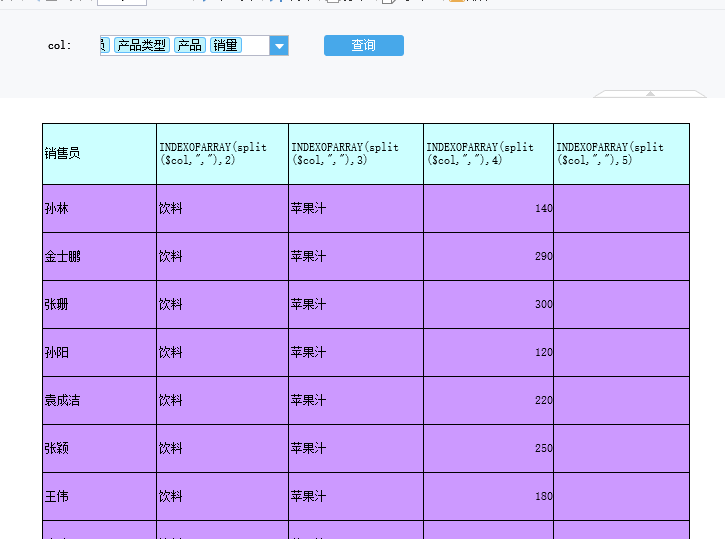Click 饮料 in the 孙阳 row

[x=222, y=353]
